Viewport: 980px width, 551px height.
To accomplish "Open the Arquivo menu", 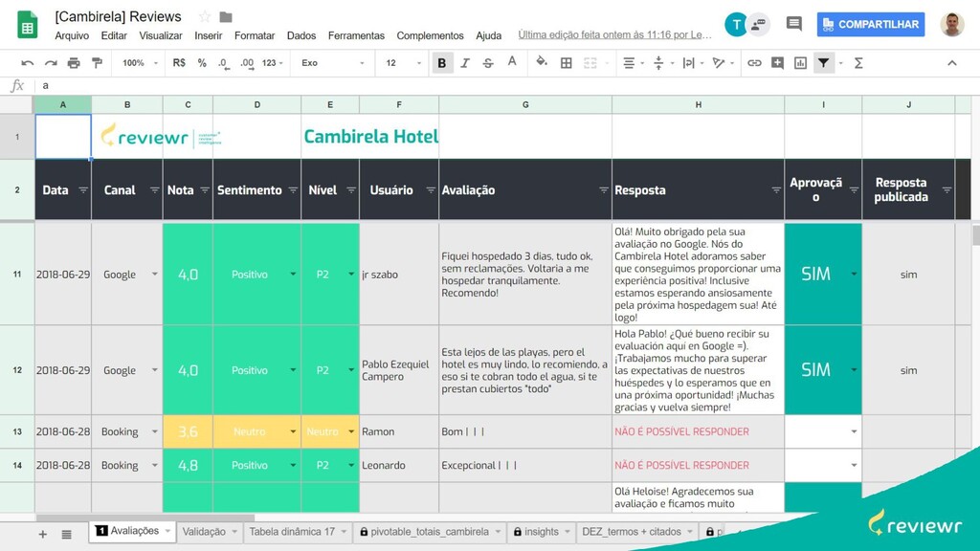I will pos(72,35).
